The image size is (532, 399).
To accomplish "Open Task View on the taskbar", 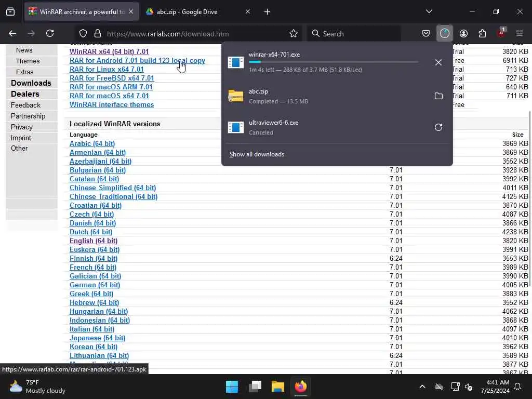I will 255,387.
